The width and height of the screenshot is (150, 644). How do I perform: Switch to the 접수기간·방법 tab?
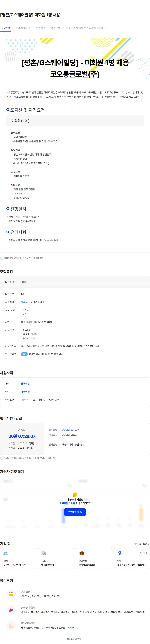coord(23,28)
